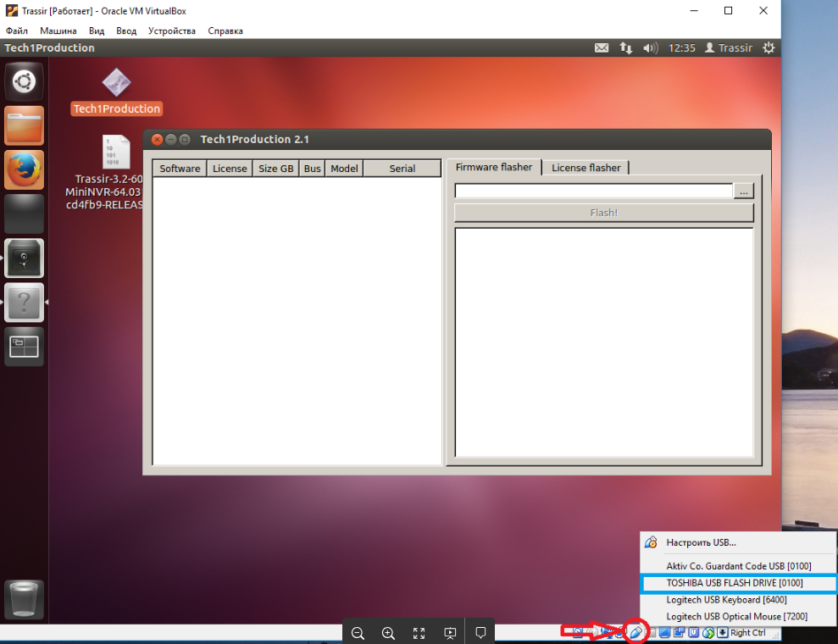Click the mouse integration status bar icon
The width and height of the screenshot is (838, 644).
pyautogui.click(x=708, y=633)
